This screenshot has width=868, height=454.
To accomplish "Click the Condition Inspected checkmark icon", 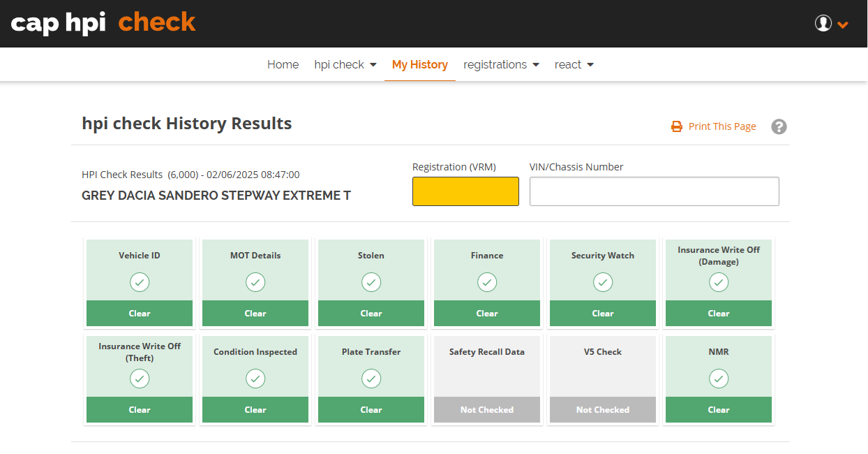I will (x=255, y=379).
